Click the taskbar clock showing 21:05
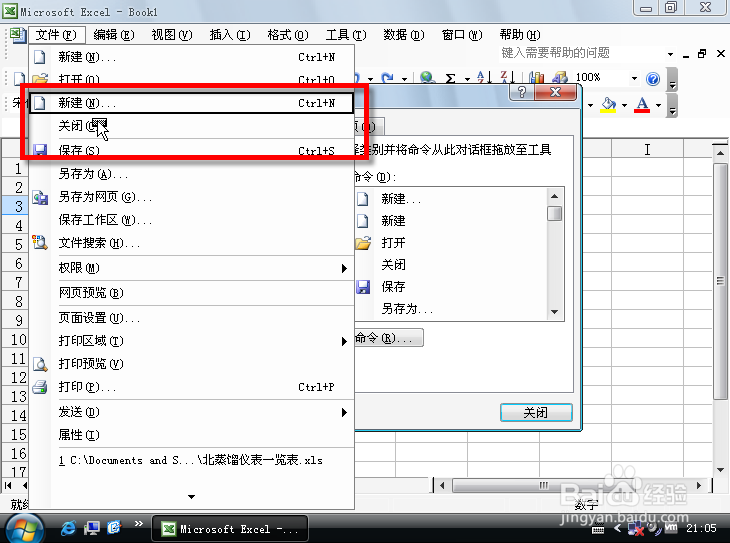The height and width of the screenshot is (543, 730). click(x=701, y=528)
